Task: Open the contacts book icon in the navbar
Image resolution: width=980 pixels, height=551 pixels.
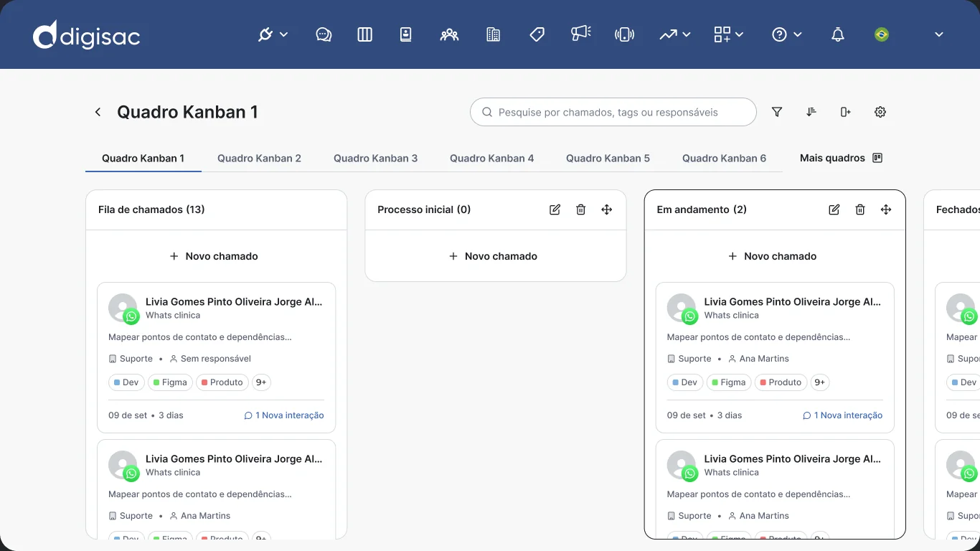Action: pyautogui.click(x=406, y=34)
